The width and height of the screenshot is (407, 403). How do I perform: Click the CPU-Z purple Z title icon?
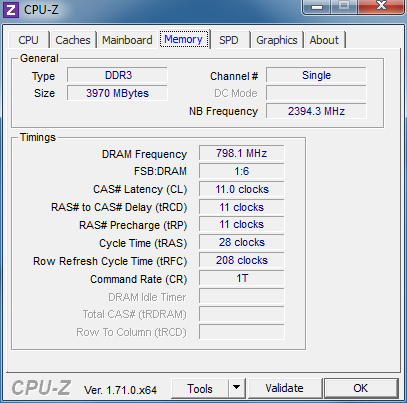tap(11, 10)
